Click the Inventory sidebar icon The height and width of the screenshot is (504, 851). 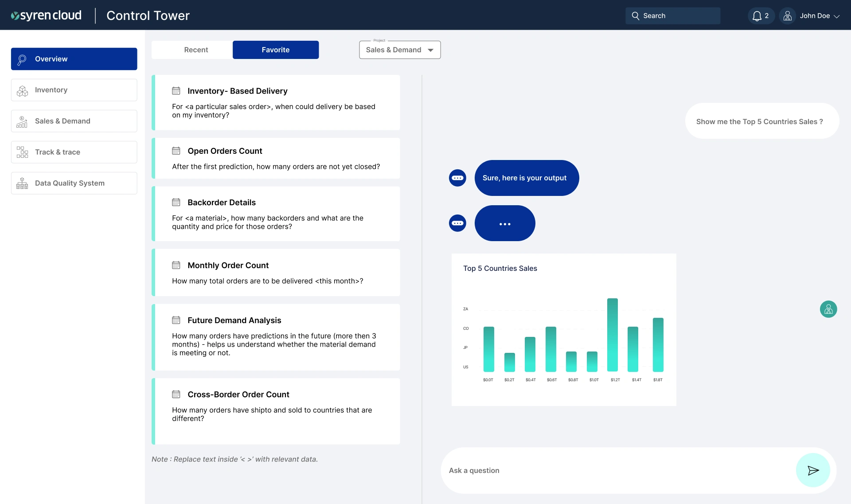tap(22, 90)
